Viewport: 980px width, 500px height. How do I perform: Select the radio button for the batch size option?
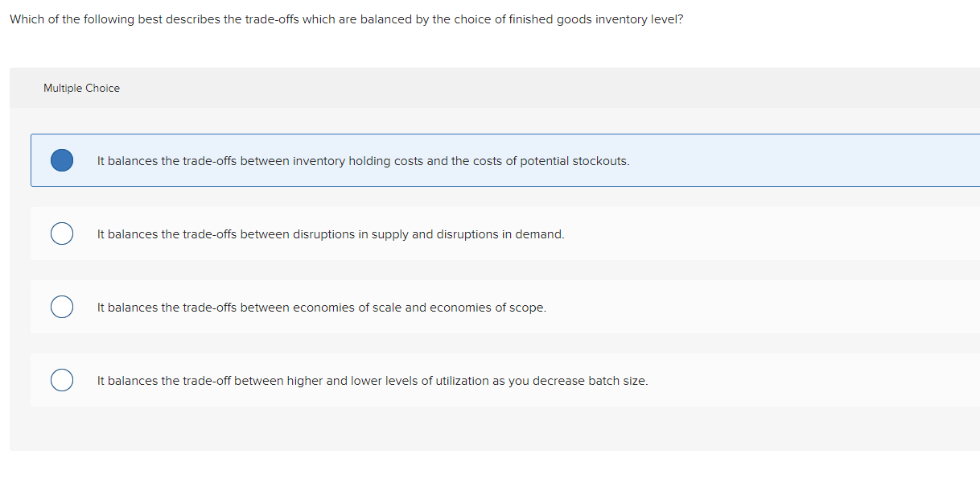62,379
